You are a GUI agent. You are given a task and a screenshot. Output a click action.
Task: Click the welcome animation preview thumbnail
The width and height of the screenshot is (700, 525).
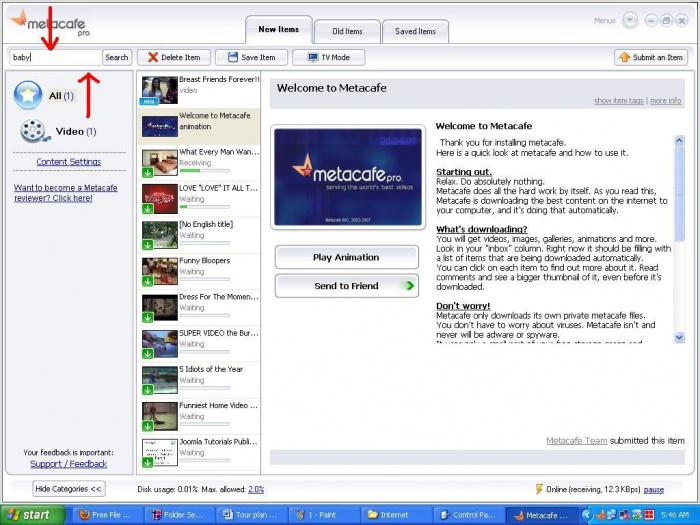point(348,177)
